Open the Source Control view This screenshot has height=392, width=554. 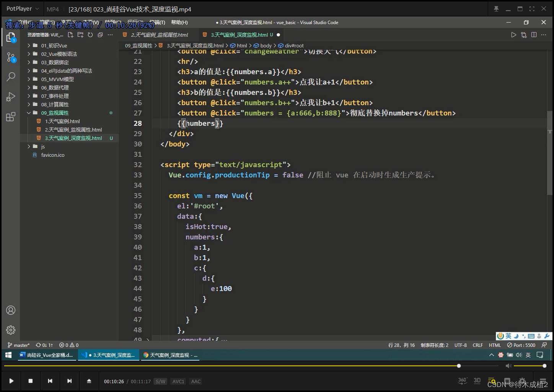(x=11, y=57)
